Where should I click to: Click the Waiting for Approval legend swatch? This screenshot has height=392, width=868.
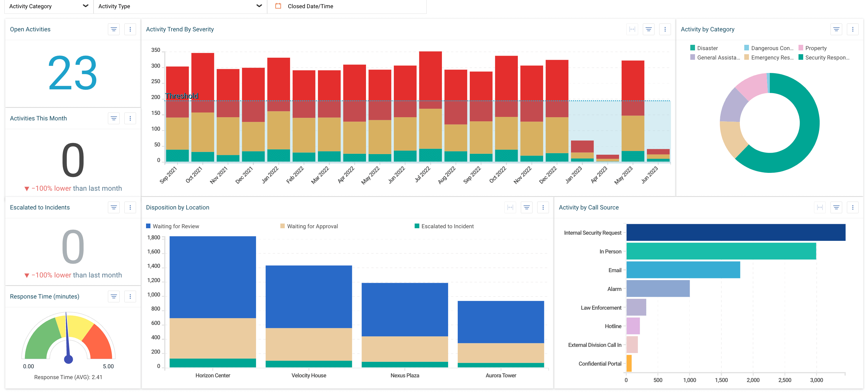click(282, 226)
